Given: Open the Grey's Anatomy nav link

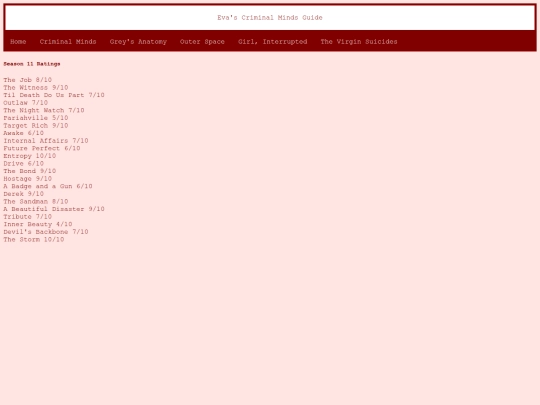Looking at the screenshot, I should point(138,42).
